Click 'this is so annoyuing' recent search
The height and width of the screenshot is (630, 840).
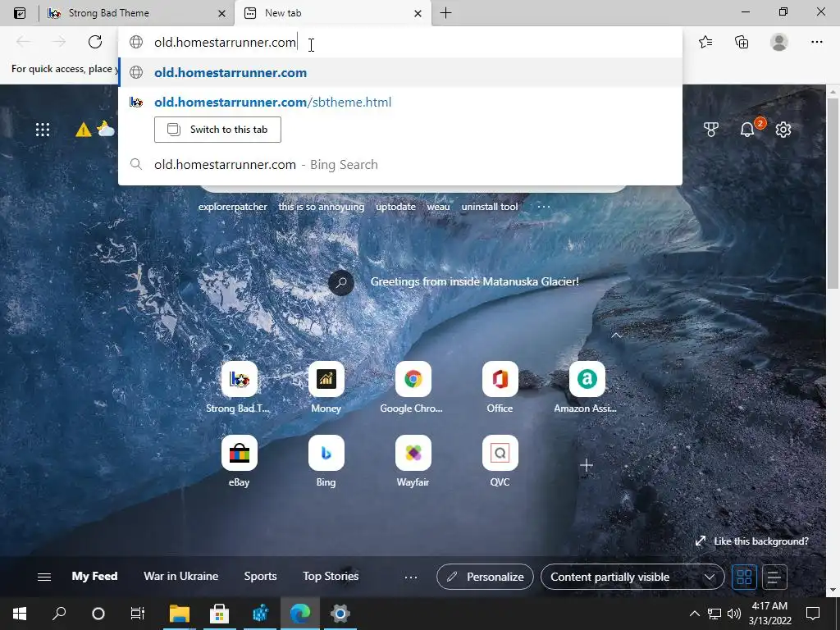[322, 207]
